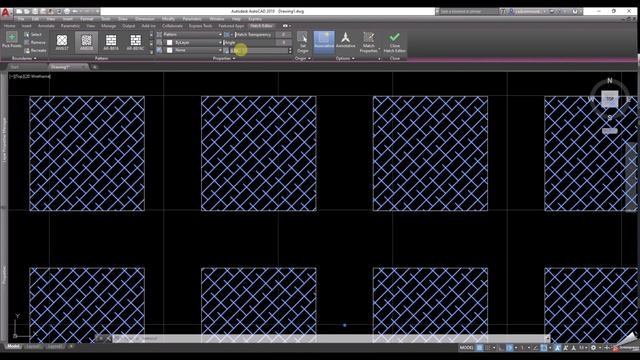Toggle the Annotative hatch option
The height and width of the screenshot is (360, 640).
pos(346,41)
